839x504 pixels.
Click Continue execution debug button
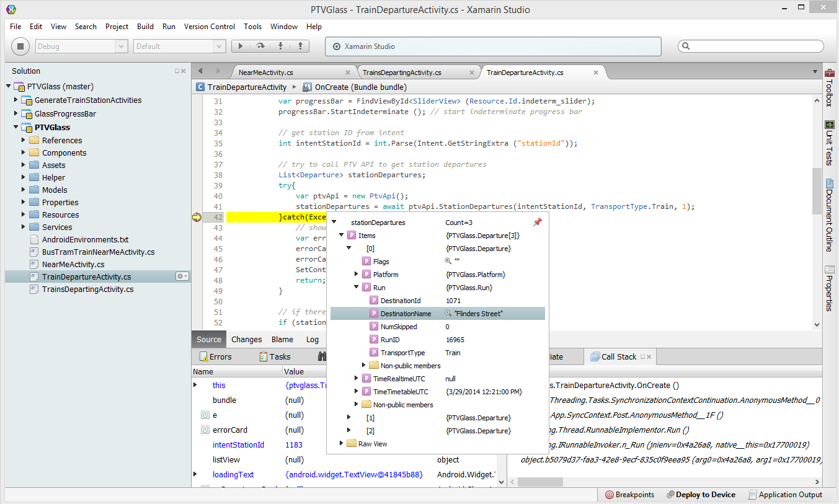241,46
